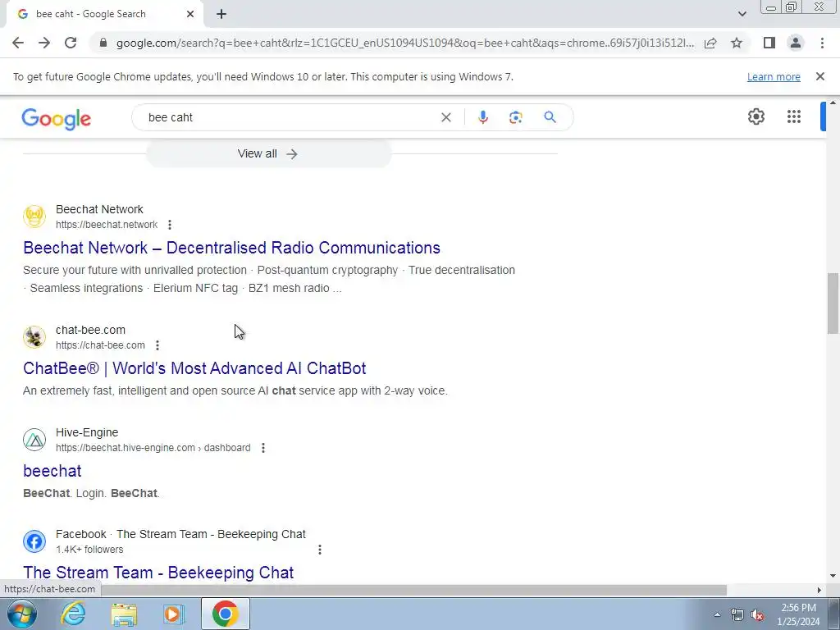Viewport: 840px width, 630px height.
Task: Click the horizontal scrollbar thumb
Action: [413, 590]
